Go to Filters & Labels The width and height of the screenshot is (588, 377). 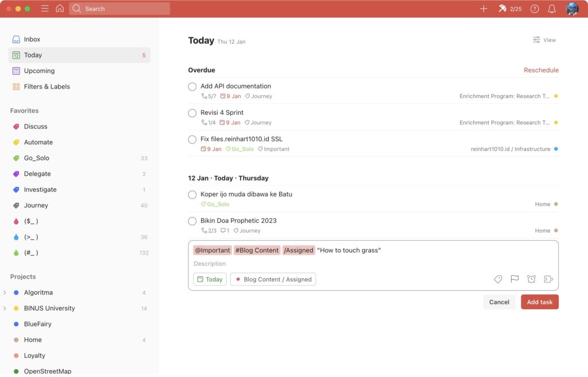(x=47, y=87)
